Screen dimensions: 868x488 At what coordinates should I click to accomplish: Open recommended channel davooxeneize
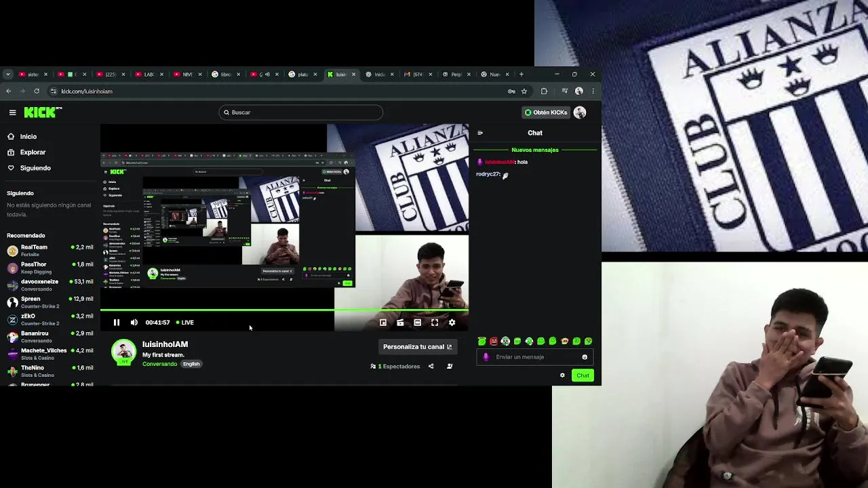click(x=50, y=285)
